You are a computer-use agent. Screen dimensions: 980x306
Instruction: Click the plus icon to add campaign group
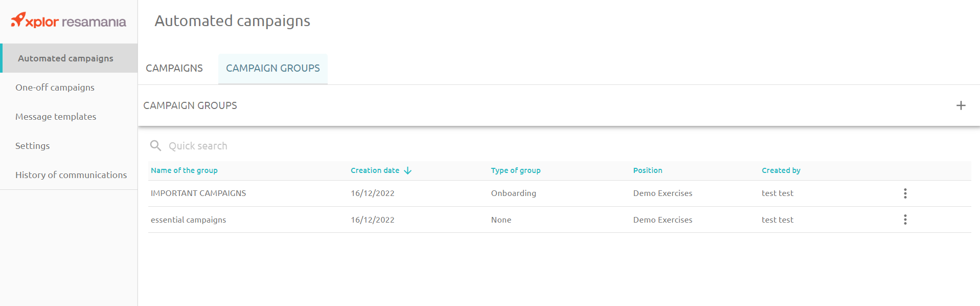(x=961, y=105)
